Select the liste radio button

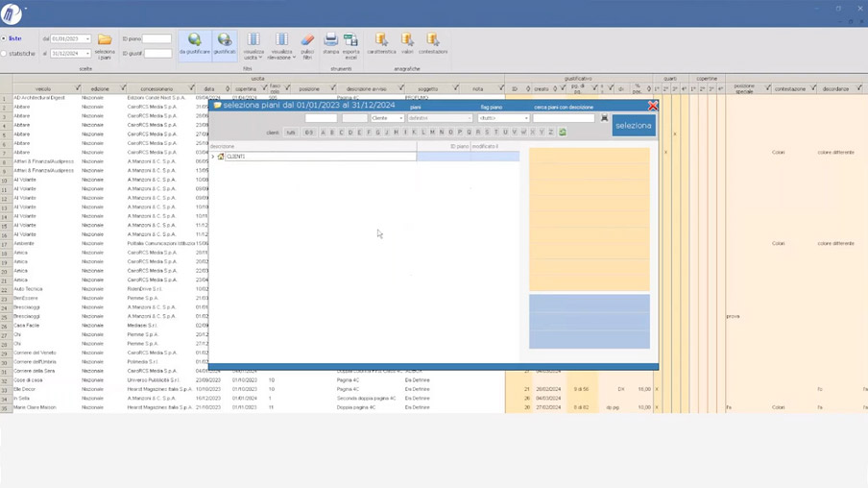[4, 39]
